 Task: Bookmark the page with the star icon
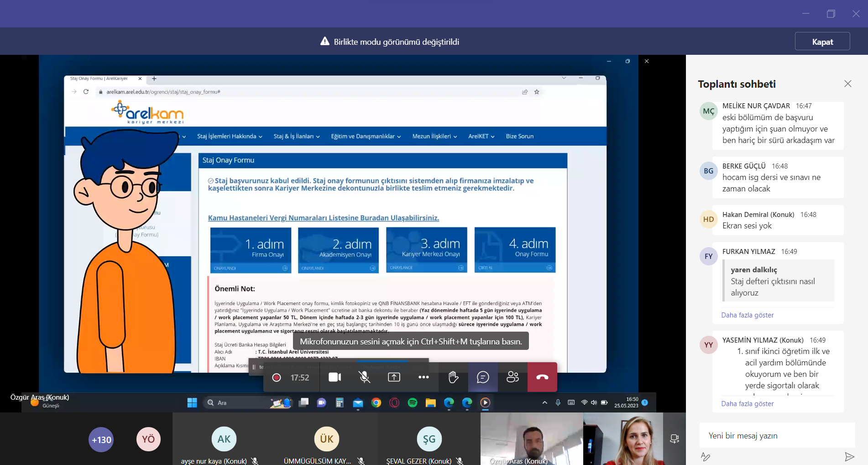[x=537, y=92]
